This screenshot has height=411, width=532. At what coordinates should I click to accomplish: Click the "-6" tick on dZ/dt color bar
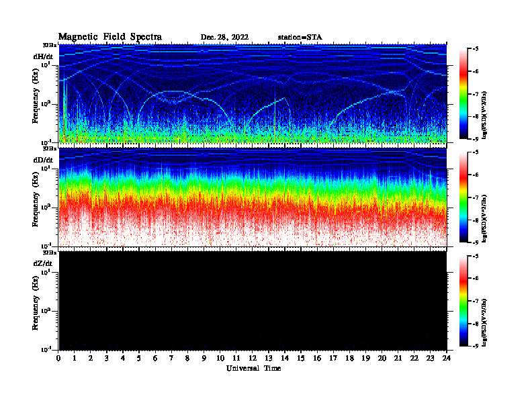pos(476,279)
